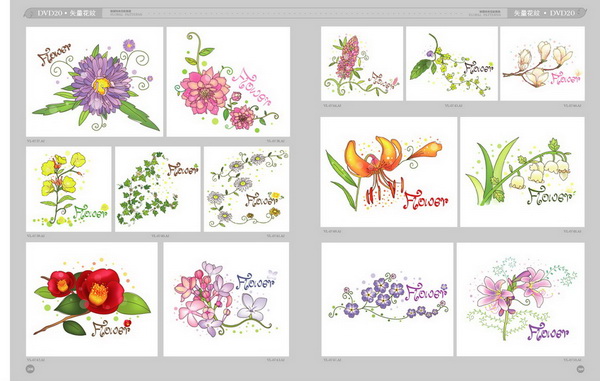This screenshot has width=600, height=381.
Task: Open the pink flower spike thumbnail
Action: (362, 64)
